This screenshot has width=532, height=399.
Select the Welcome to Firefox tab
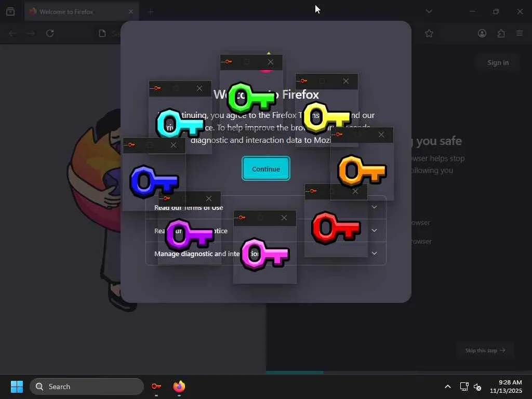pyautogui.click(x=82, y=11)
